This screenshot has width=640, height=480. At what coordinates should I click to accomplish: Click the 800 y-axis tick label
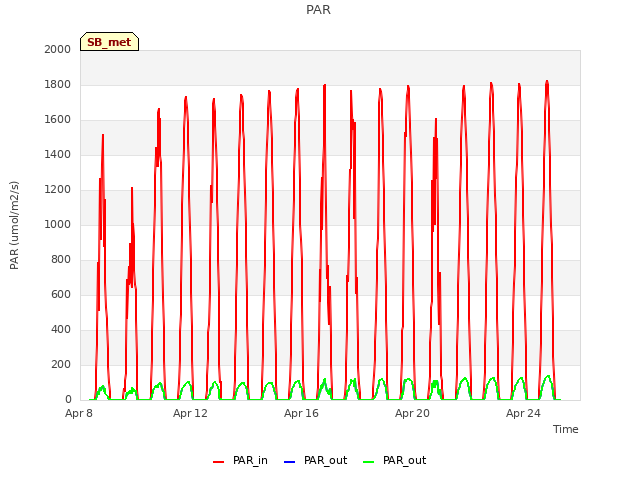tap(61, 260)
